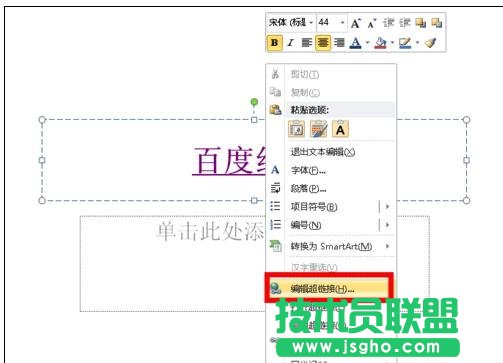This screenshot has height=363, width=503.
Task: Click subtitle placeholder 单击此处添
Action: [210, 231]
